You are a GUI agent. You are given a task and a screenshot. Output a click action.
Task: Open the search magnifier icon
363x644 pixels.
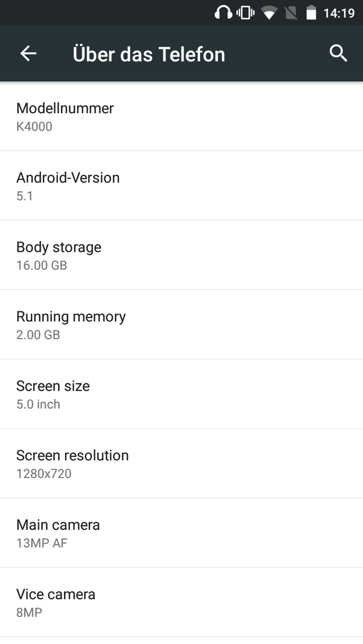coord(339,54)
